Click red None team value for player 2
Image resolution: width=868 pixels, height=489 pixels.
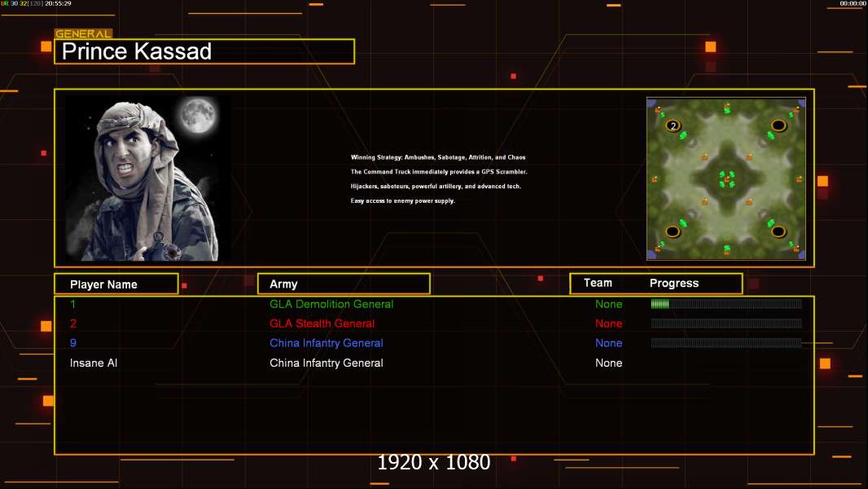(608, 324)
